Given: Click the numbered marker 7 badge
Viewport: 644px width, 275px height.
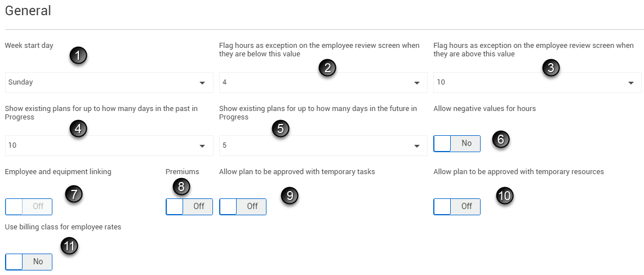Looking at the screenshot, I should [x=73, y=194].
